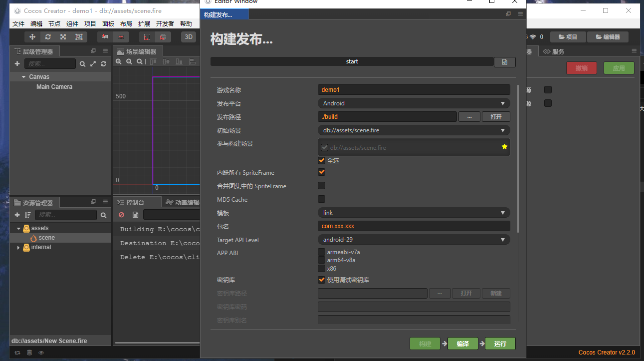Screen dimensions: 644x361
Task: Click the add node plus icon in hierarchy panel
Action: [x=17, y=64]
